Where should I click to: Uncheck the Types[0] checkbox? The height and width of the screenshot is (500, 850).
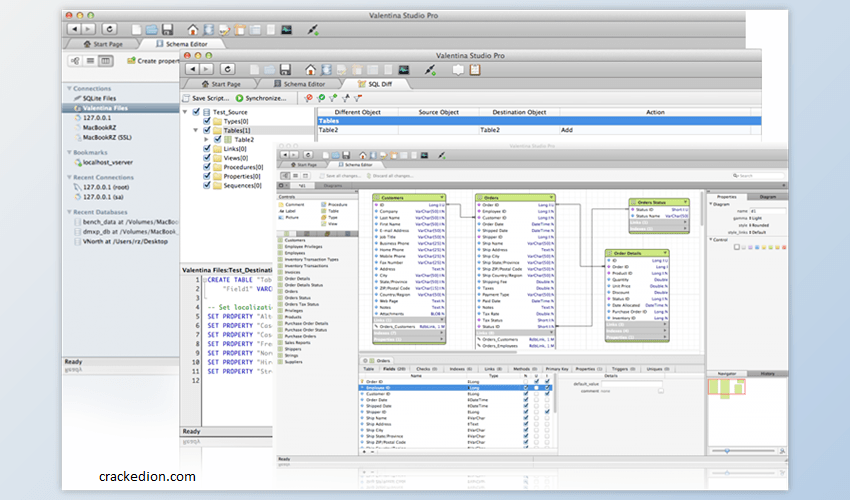click(207, 121)
